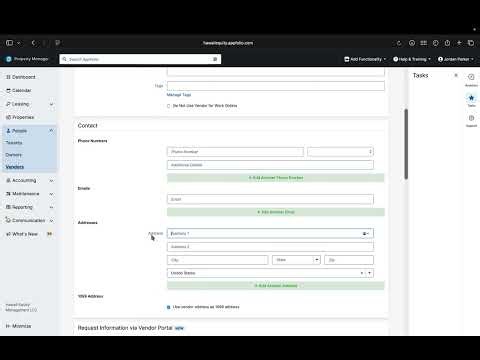Click the browser URL address bar
The image size is (480, 360).
(x=228, y=43)
